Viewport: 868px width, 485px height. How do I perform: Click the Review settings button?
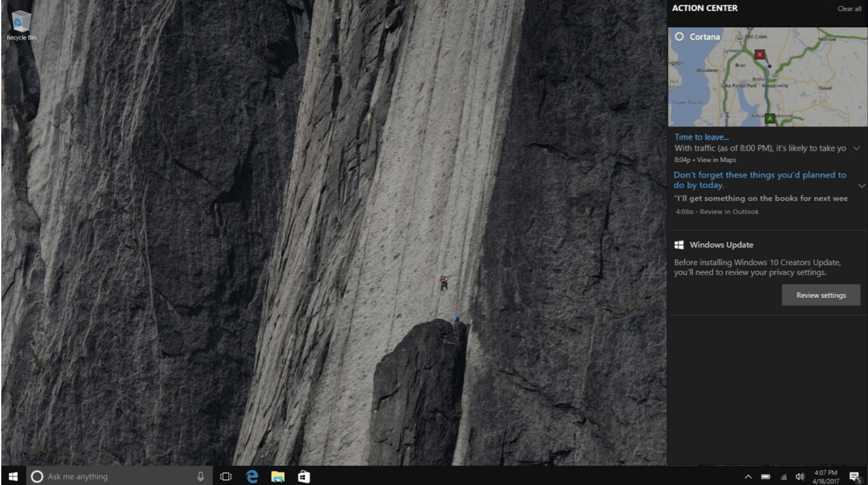(821, 295)
